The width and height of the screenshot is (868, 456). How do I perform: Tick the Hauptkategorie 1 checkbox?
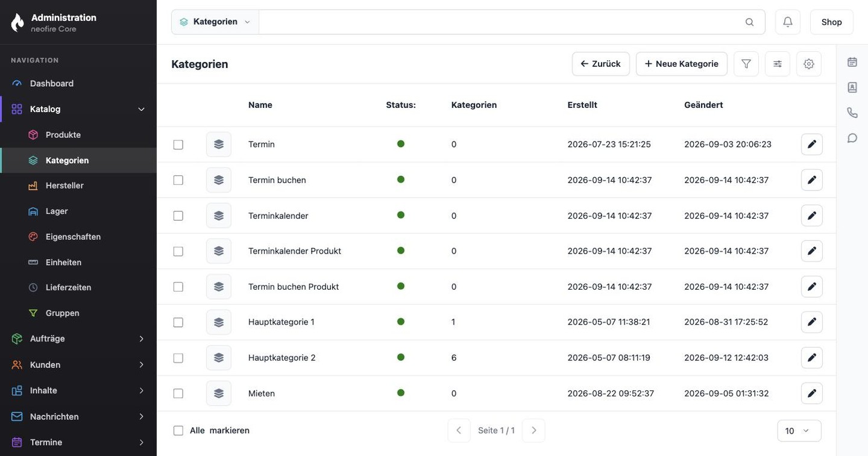178,322
